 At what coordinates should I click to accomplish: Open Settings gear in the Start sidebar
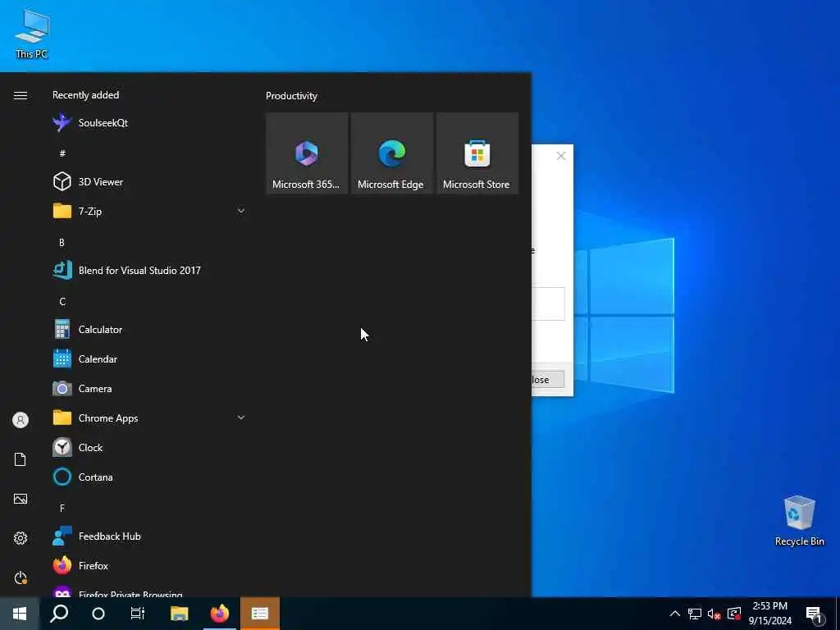(21, 538)
